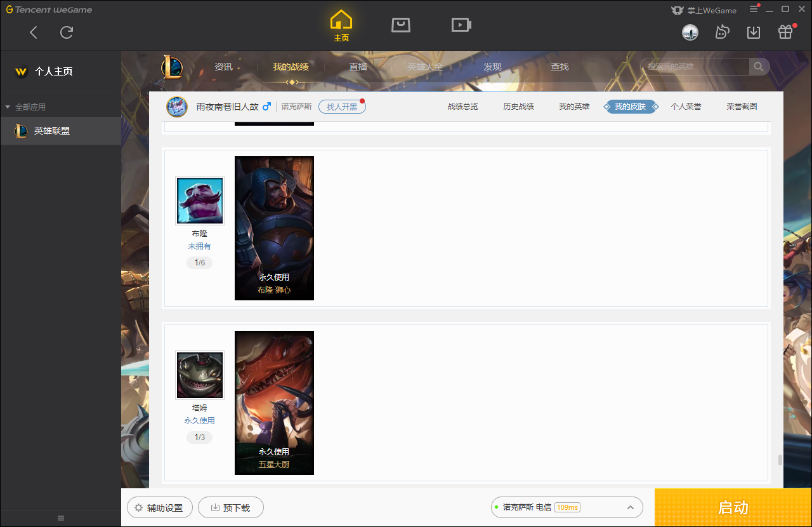
Task: Switch to 历史战绩 sub-tab
Action: (518, 107)
